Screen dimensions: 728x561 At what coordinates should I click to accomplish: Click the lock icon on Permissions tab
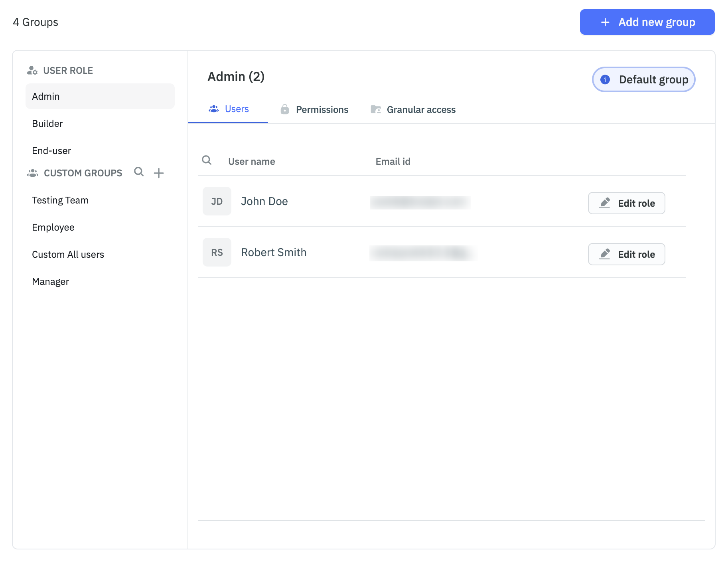(285, 109)
